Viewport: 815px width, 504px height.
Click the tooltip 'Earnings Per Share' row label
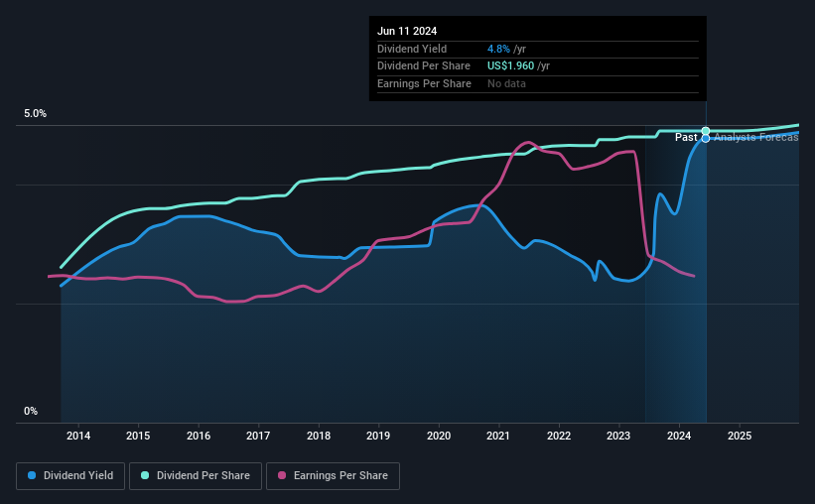(x=424, y=83)
